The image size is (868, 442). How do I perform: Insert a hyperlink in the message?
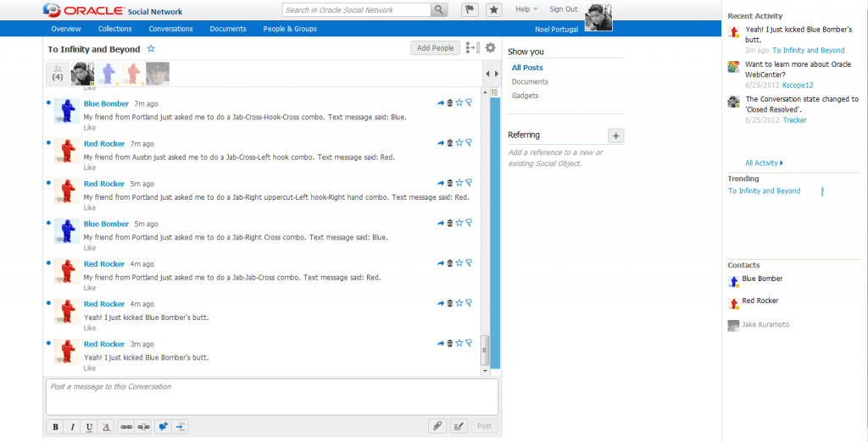pyautogui.click(x=127, y=427)
